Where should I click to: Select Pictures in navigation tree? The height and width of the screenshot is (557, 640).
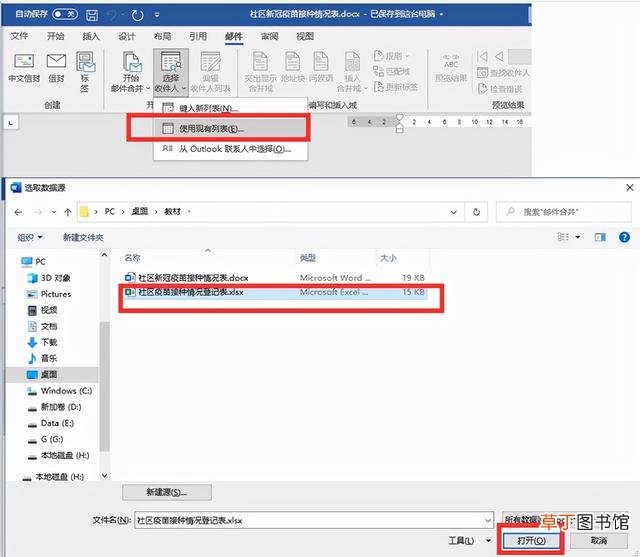point(49,294)
